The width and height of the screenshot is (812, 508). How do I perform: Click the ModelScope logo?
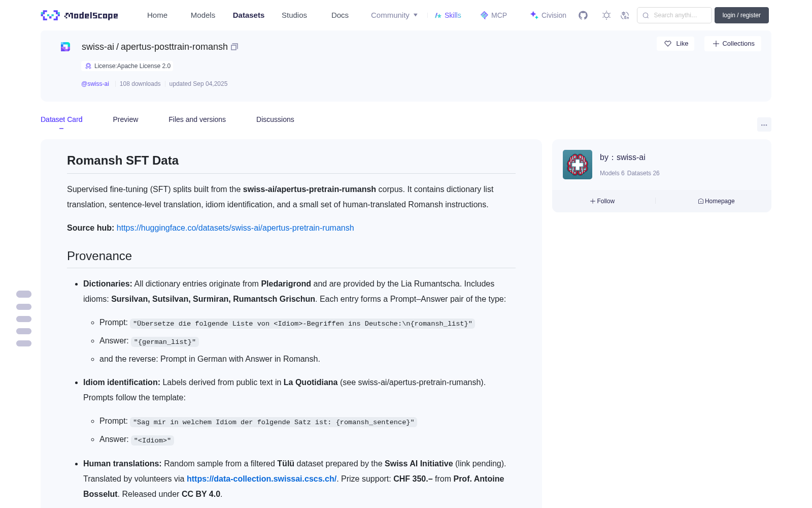click(x=79, y=15)
